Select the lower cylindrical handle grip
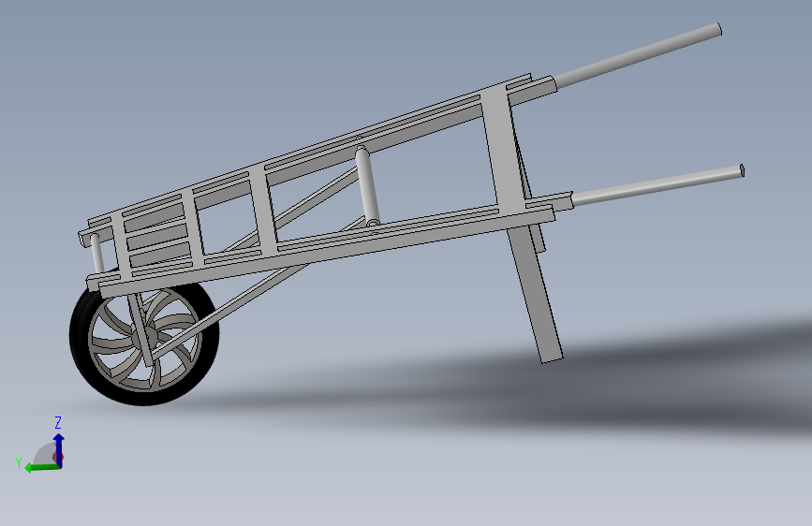Viewport: 812px width, 526px height. click(x=657, y=184)
